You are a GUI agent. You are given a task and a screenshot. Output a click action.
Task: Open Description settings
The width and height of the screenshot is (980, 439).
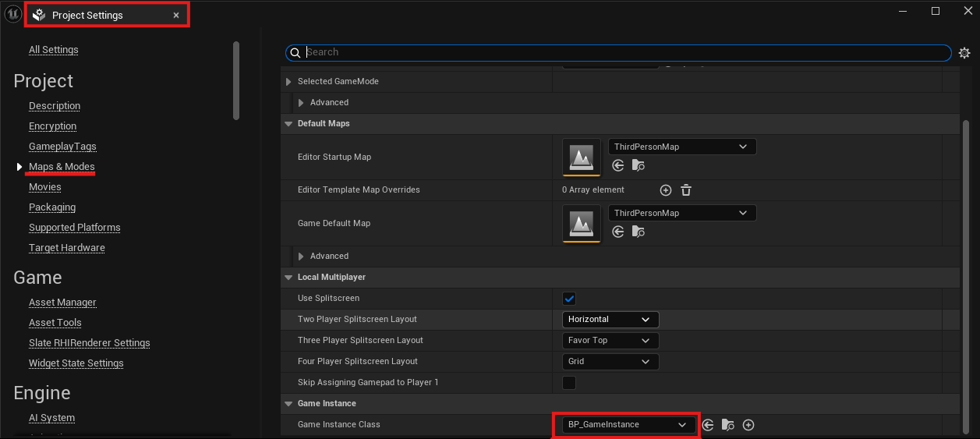pos(55,106)
